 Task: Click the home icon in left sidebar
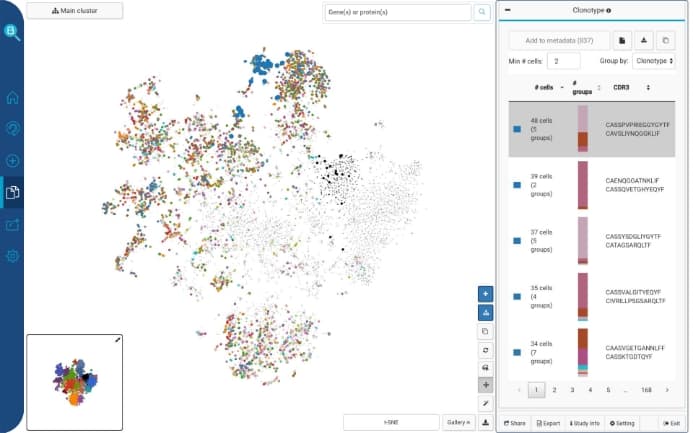[x=13, y=98]
